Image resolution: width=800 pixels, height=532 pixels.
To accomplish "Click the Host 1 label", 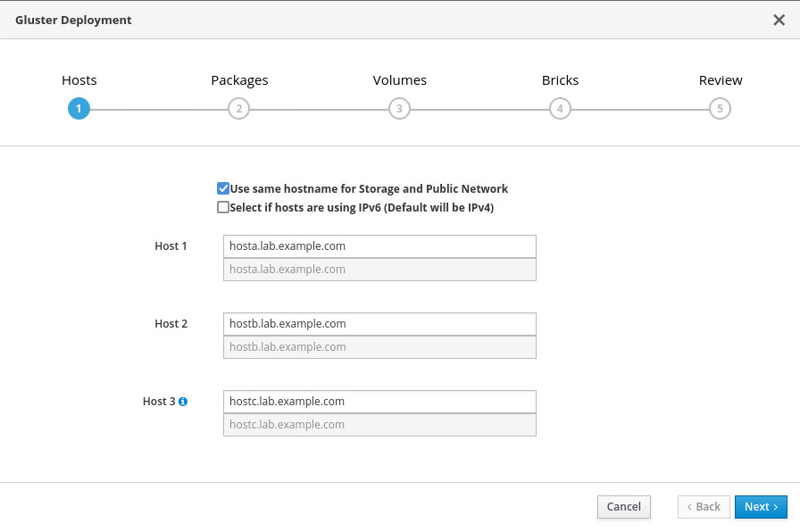I will (171, 245).
